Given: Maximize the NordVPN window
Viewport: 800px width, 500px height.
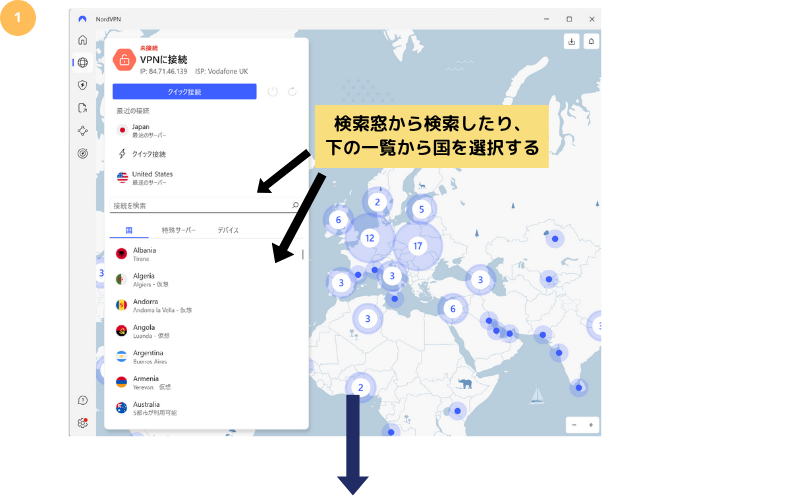Looking at the screenshot, I should coord(569,19).
